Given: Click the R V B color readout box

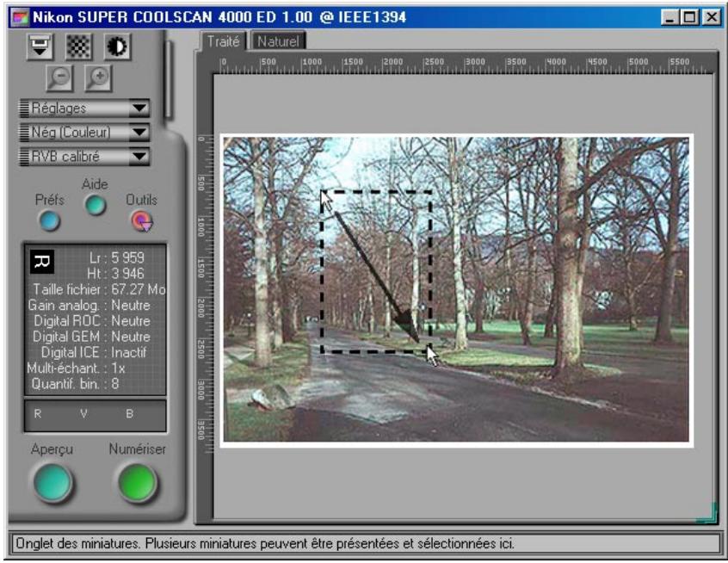Looking at the screenshot, I should click(x=95, y=415).
